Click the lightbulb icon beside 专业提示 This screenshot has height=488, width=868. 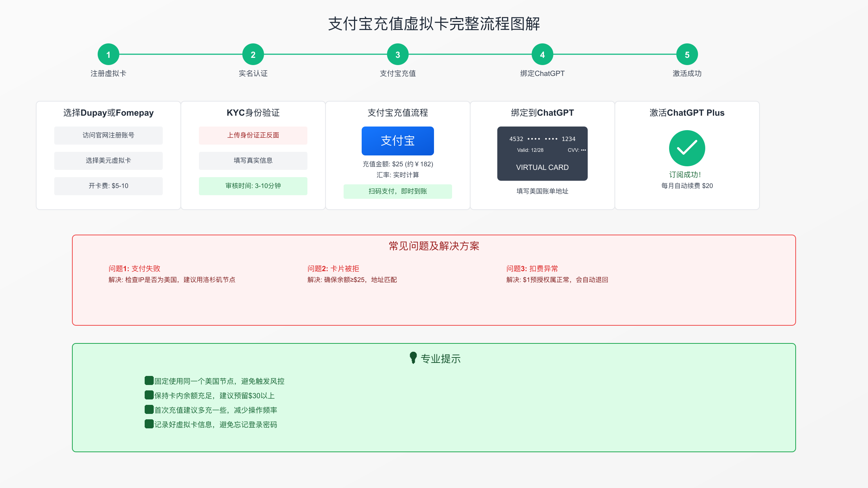pos(413,358)
